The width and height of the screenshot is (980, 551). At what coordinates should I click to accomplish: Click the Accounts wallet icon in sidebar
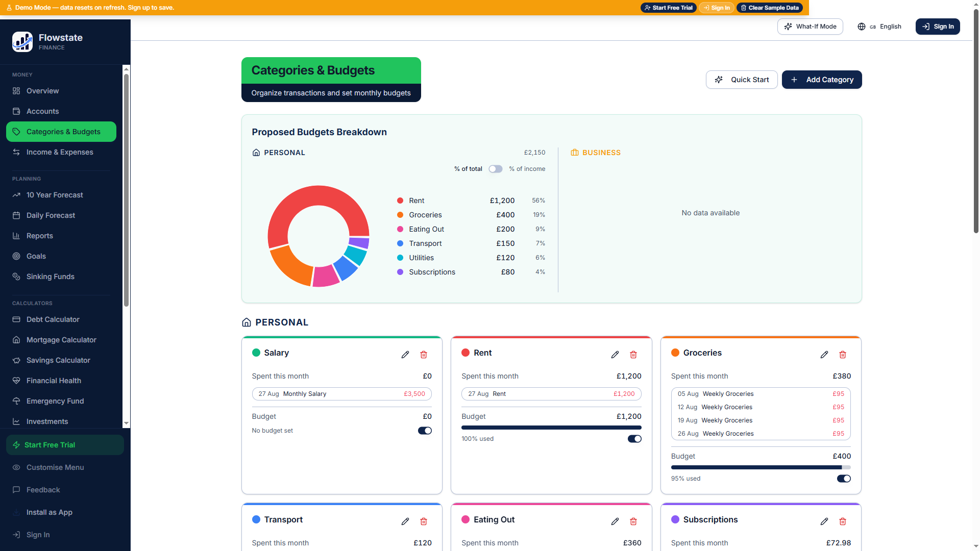tap(16, 111)
